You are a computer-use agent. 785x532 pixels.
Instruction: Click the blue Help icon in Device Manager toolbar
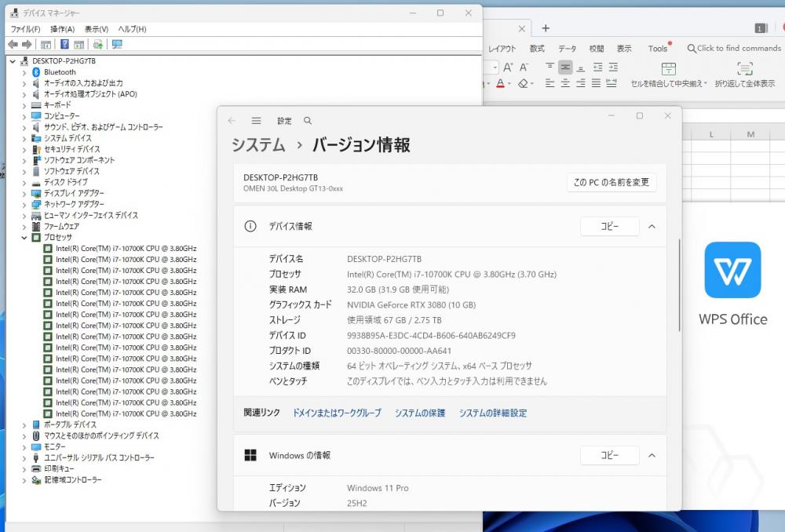click(x=64, y=45)
